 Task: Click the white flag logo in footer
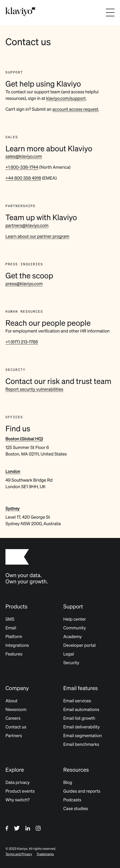coord(17,557)
